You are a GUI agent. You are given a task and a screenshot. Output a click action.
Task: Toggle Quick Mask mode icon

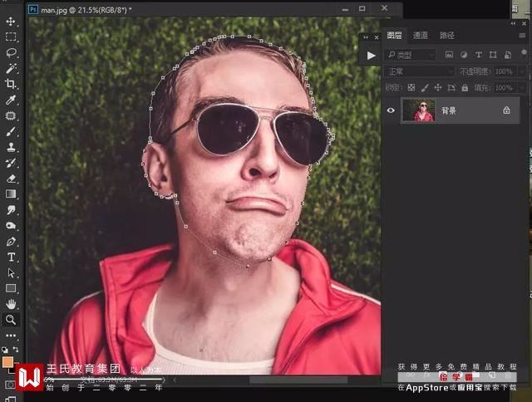10,385
